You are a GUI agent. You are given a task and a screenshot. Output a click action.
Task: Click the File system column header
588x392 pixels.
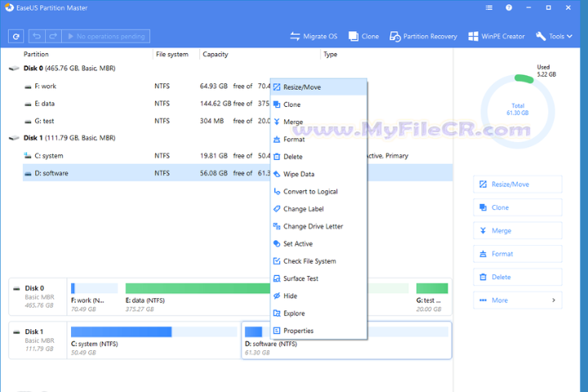[172, 55]
